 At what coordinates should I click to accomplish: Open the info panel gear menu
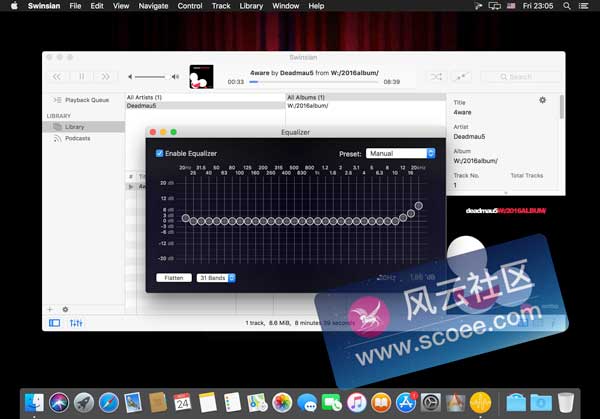[x=542, y=100]
